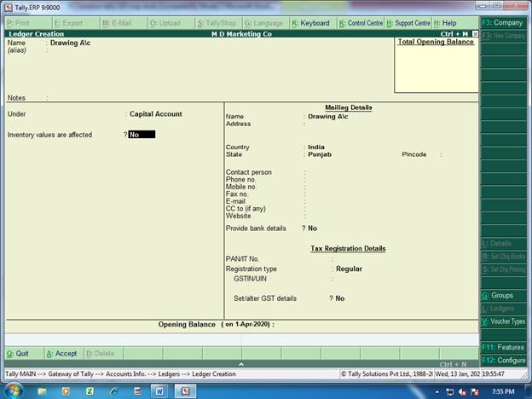Click F3: Company side button

[503, 23]
